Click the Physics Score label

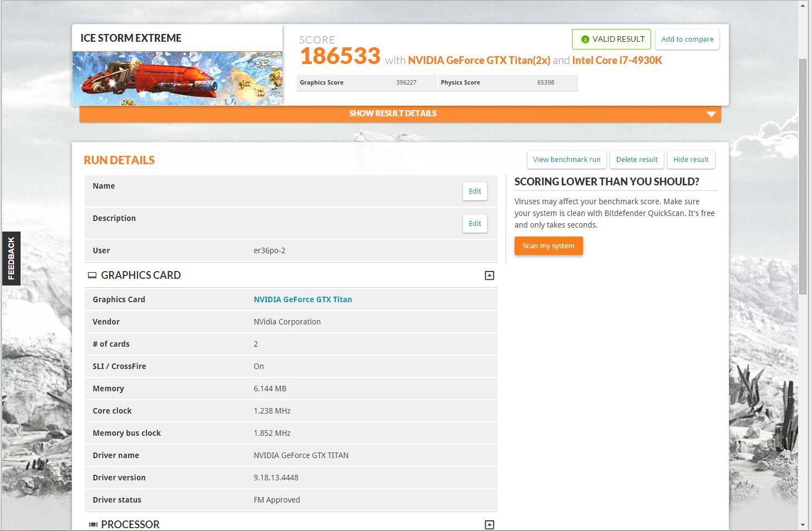point(460,83)
